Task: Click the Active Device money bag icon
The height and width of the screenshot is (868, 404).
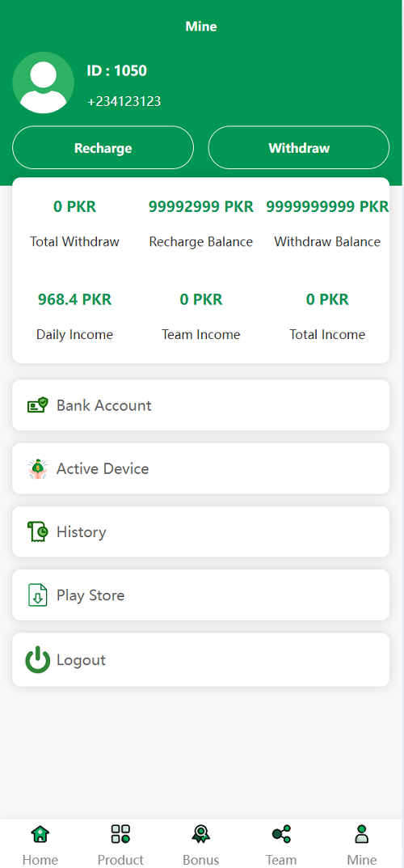Action: tap(38, 469)
